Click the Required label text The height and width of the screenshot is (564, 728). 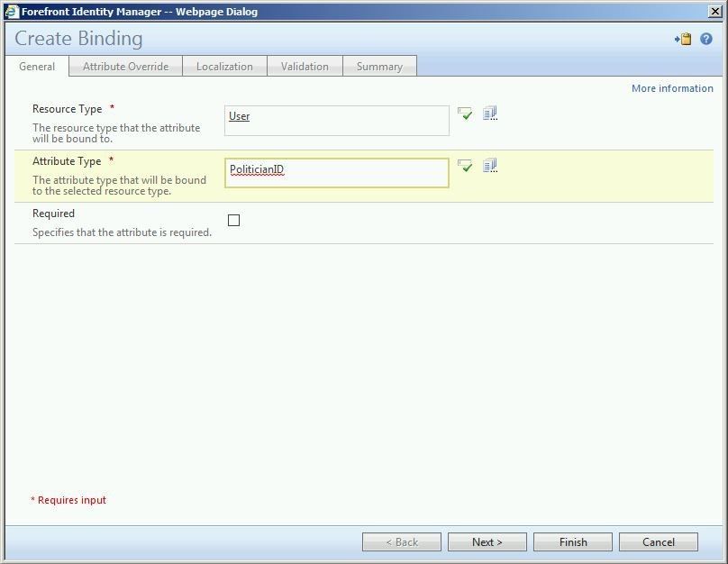[53, 214]
